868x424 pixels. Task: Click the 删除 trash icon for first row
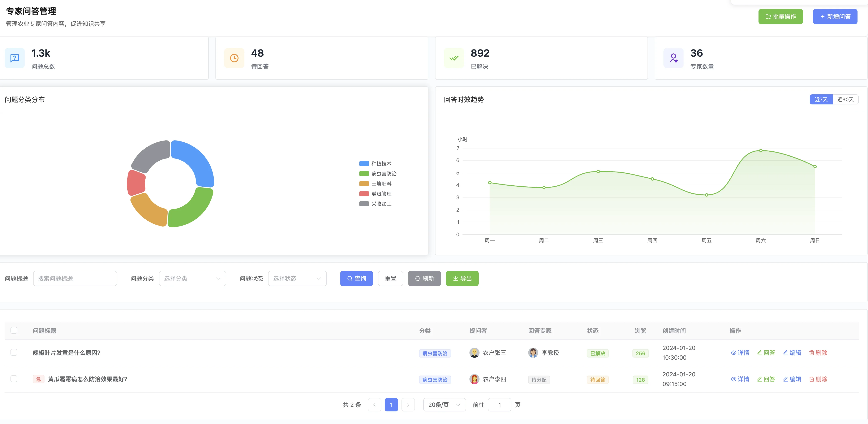coord(812,353)
